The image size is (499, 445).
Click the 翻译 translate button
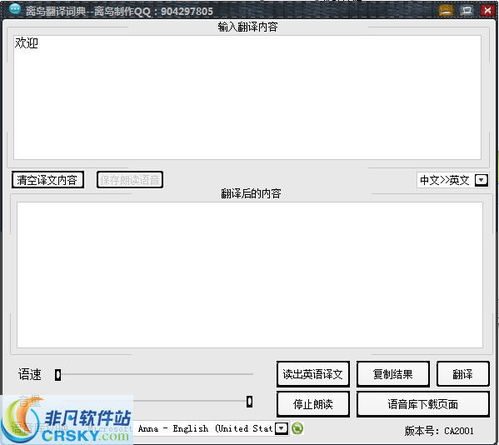[x=463, y=374]
